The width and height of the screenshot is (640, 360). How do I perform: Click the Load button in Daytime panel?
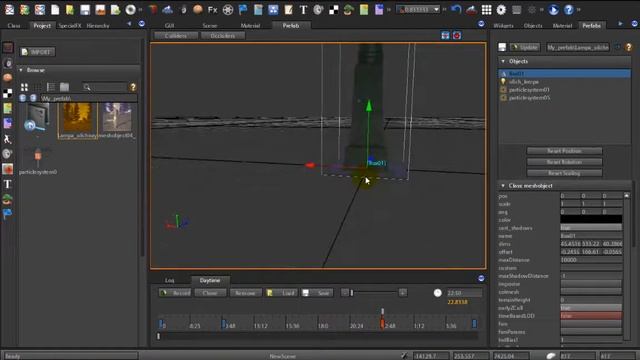282,293
